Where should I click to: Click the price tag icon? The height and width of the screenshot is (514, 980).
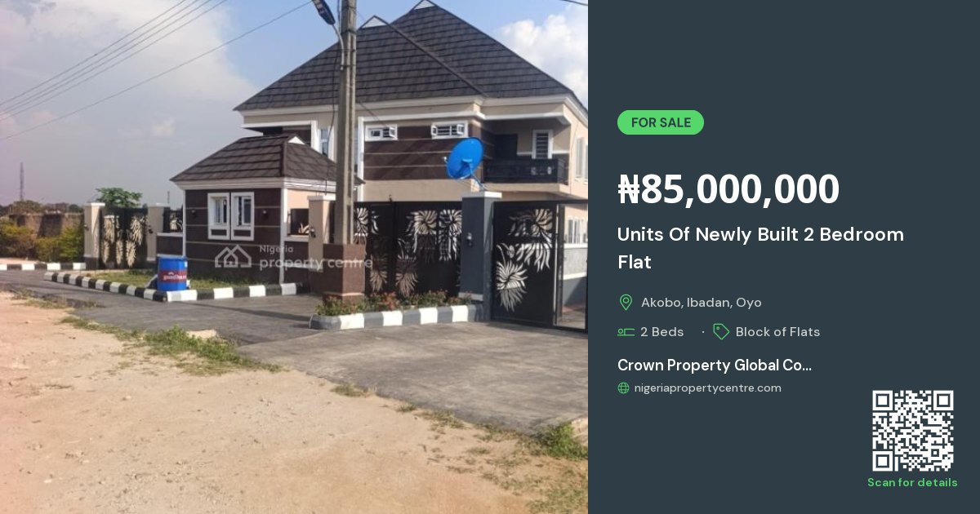(x=721, y=331)
